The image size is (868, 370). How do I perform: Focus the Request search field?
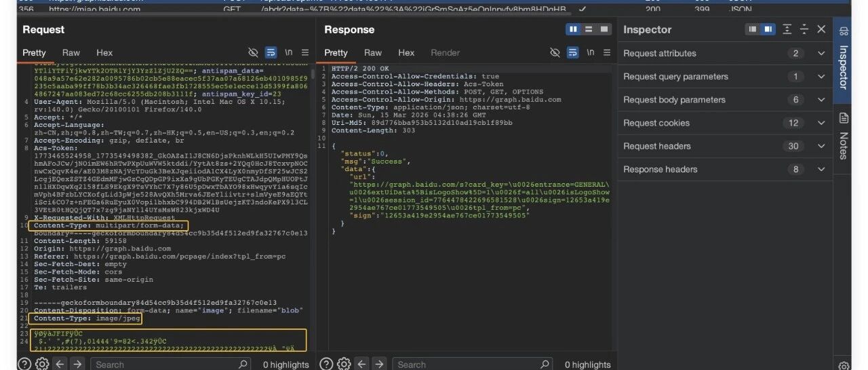click(x=172, y=364)
